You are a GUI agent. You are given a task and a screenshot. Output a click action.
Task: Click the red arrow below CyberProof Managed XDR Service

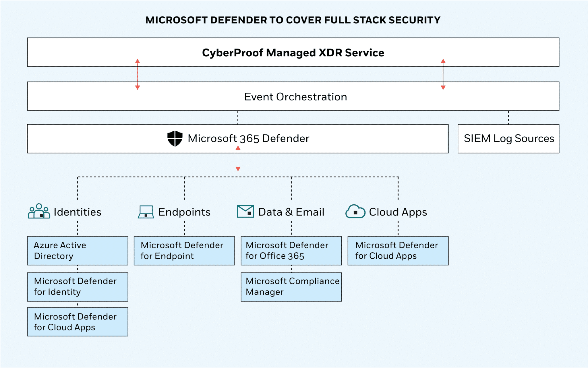pyautogui.click(x=138, y=73)
